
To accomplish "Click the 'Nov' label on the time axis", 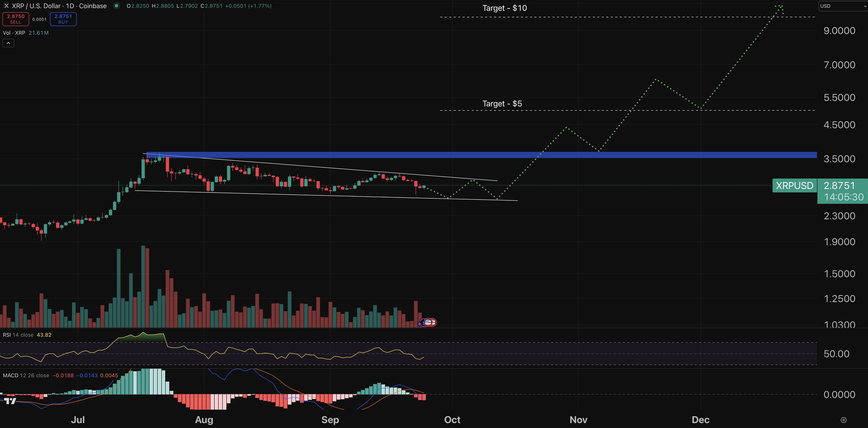I will point(578,420).
